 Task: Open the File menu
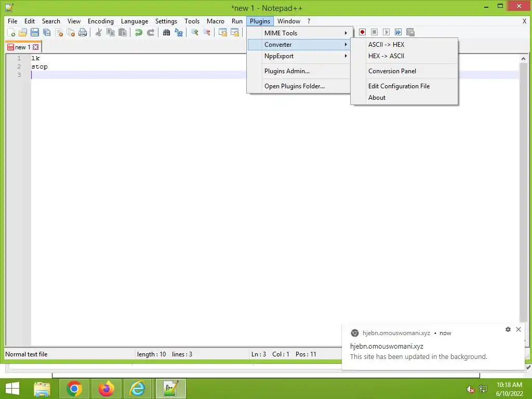tap(12, 21)
